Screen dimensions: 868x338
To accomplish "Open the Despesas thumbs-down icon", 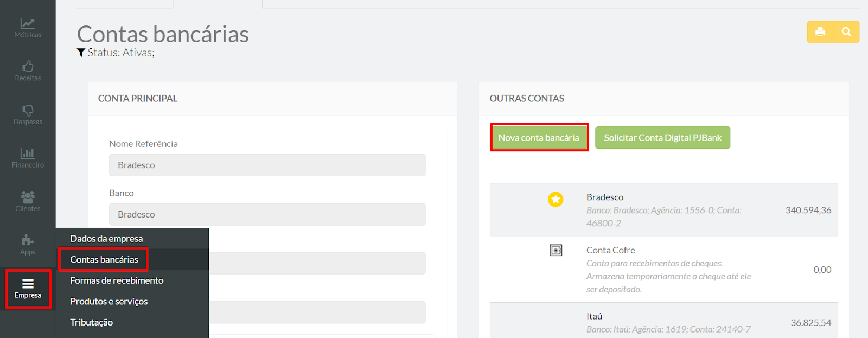I will 28,110.
